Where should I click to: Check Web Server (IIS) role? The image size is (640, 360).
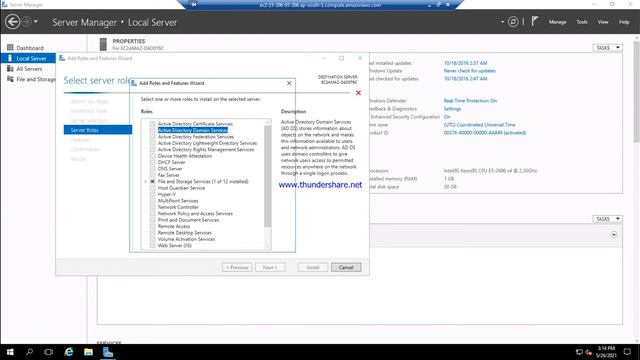pos(153,245)
